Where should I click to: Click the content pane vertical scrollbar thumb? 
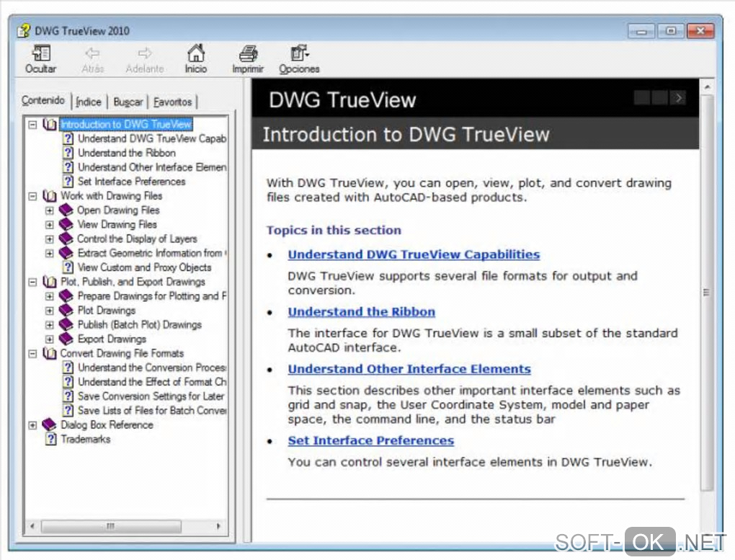click(706, 293)
